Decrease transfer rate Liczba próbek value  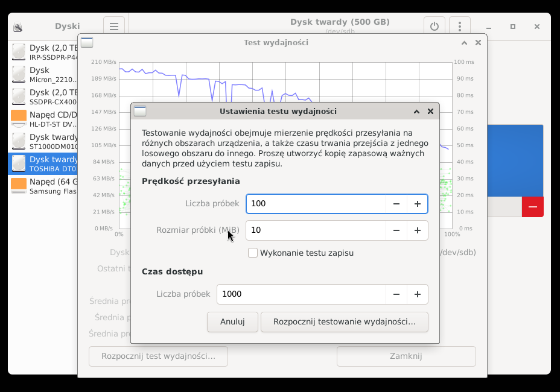396,204
